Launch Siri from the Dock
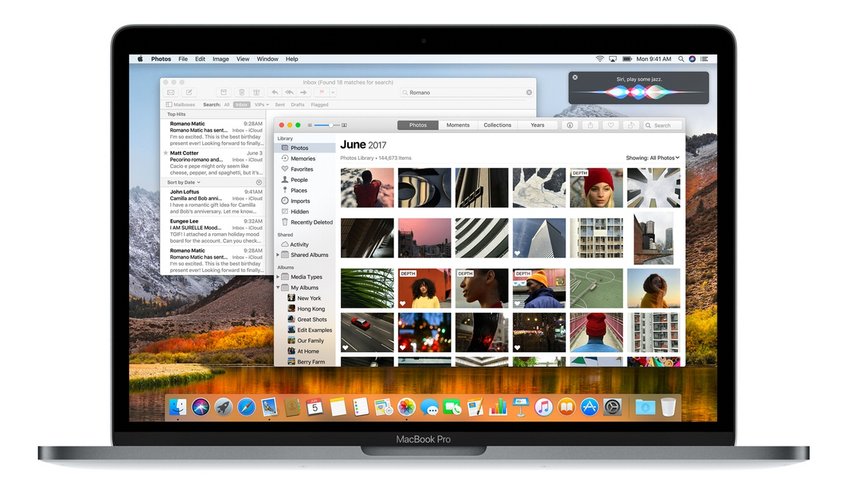Viewport: 850px width, 478px height. (201, 407)
